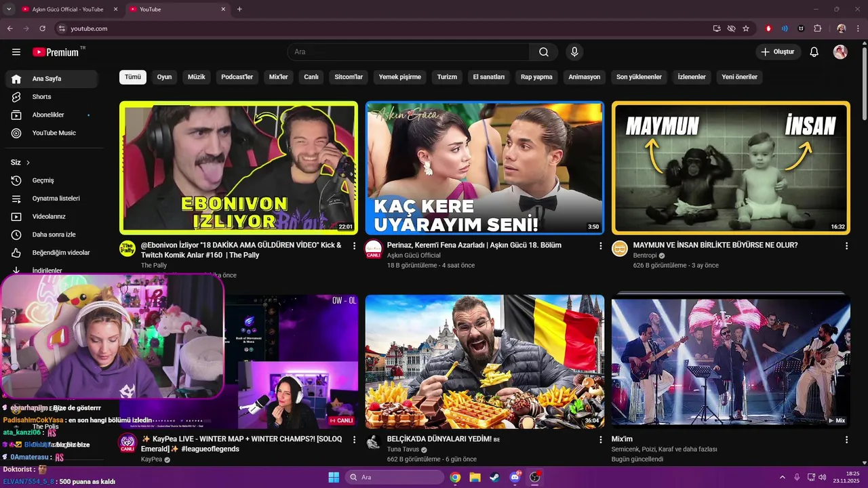The height and width of the screenshot is (488, 868).
Task: Open Semicenk, Poizi, Karaf mix link
Action: pos(664,449)
